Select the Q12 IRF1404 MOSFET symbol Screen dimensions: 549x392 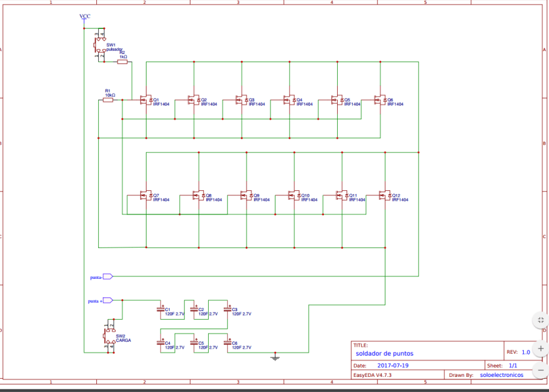click(384, 195)
